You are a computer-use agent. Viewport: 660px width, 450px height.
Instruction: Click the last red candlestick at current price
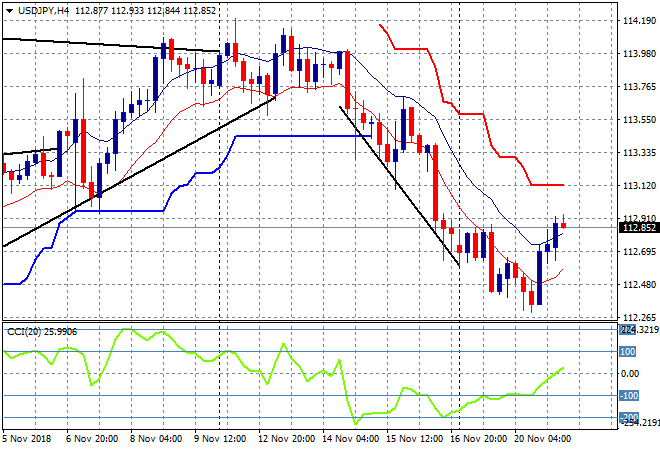click(x=563, y=225)
